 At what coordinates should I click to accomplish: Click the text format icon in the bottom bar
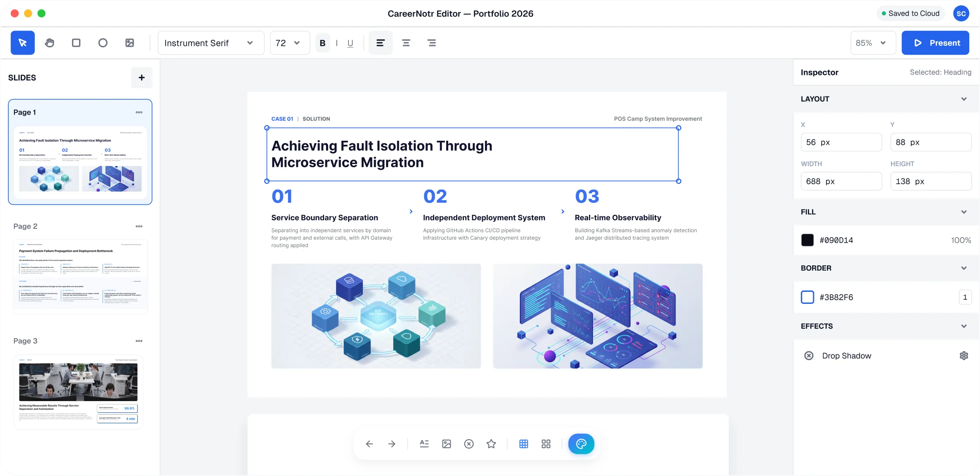tap(424, 444)
